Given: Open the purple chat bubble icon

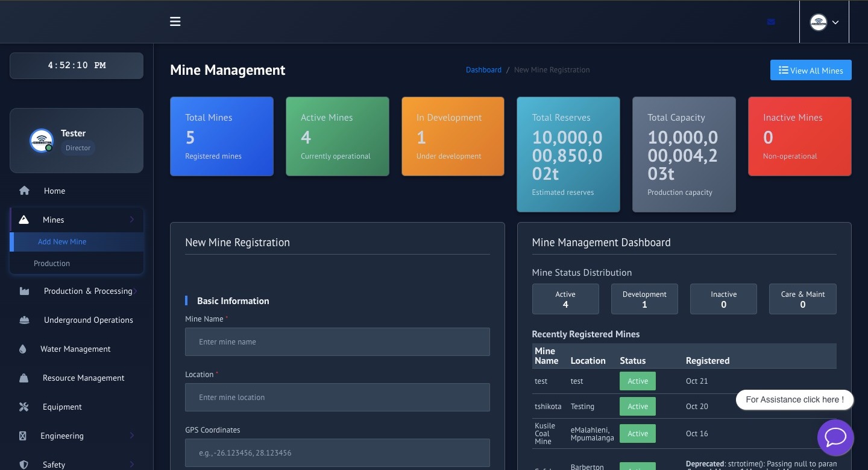Looking at the screenshot, I should [835, 437].
